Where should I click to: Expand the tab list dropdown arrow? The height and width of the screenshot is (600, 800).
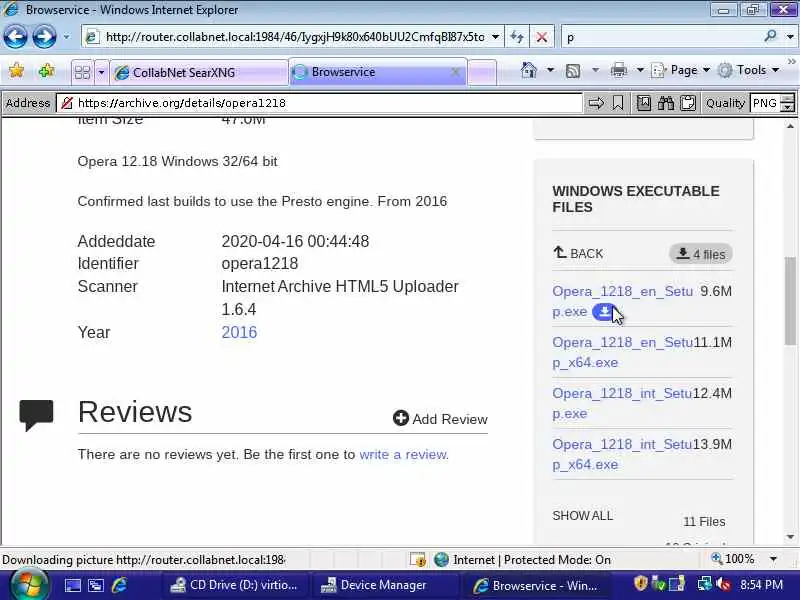pos(101,72)
